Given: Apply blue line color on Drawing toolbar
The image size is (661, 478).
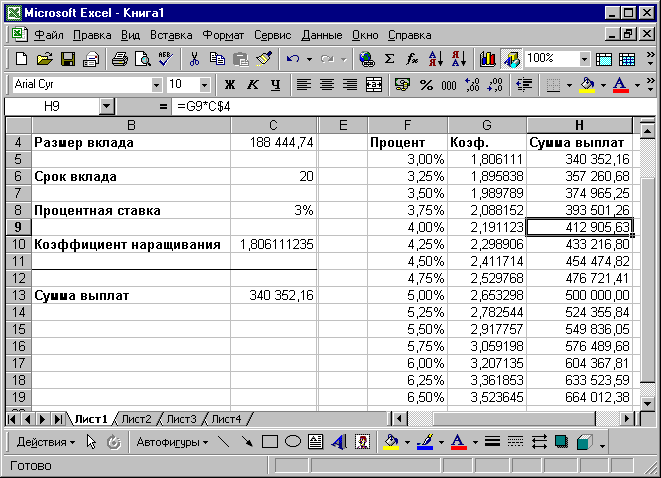Looking at the screenshot, I should pyautogui.click(x=425, y=442).
